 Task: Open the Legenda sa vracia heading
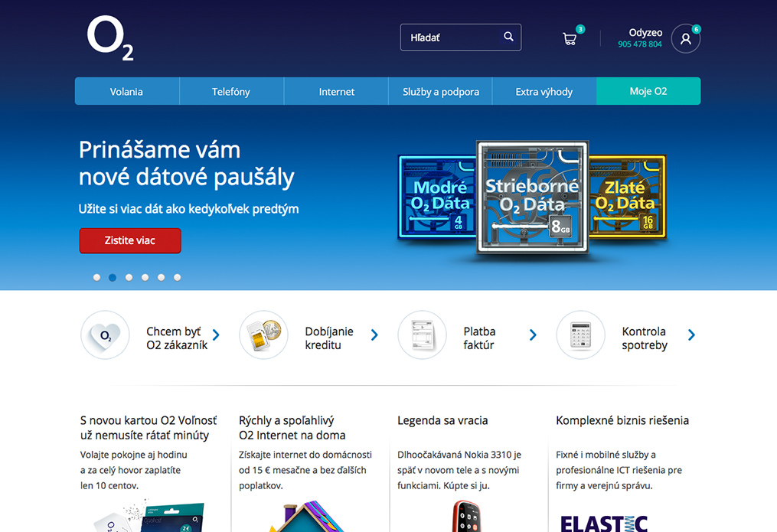click(x=442, y=420)
